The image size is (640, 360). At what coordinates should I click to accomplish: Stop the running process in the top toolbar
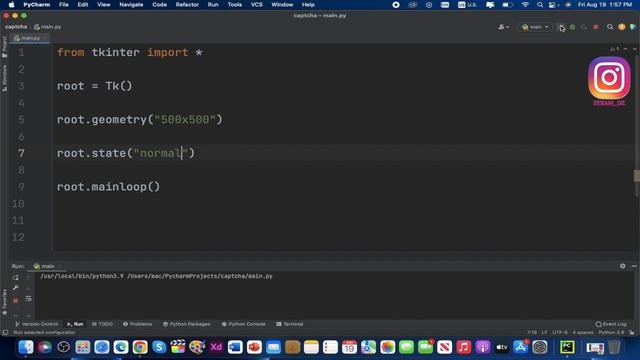tap(596, 27)
